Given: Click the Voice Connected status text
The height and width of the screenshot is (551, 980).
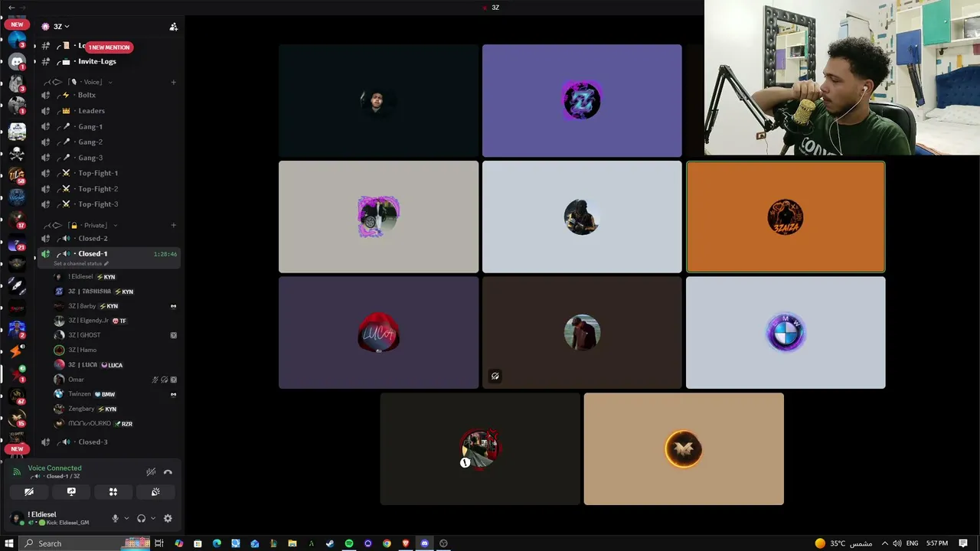Looking at the screenshot, I should click(x=54, y=468).
